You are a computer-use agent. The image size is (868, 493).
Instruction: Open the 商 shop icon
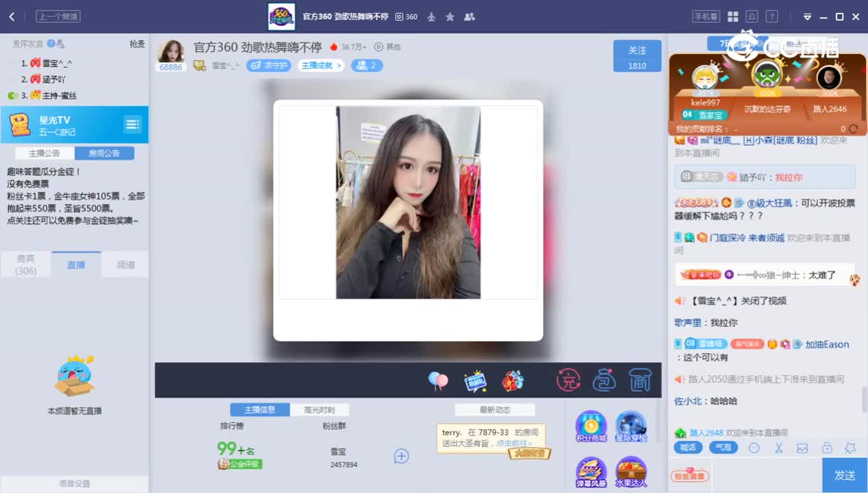pyautogui.click(x=639, y=380)
